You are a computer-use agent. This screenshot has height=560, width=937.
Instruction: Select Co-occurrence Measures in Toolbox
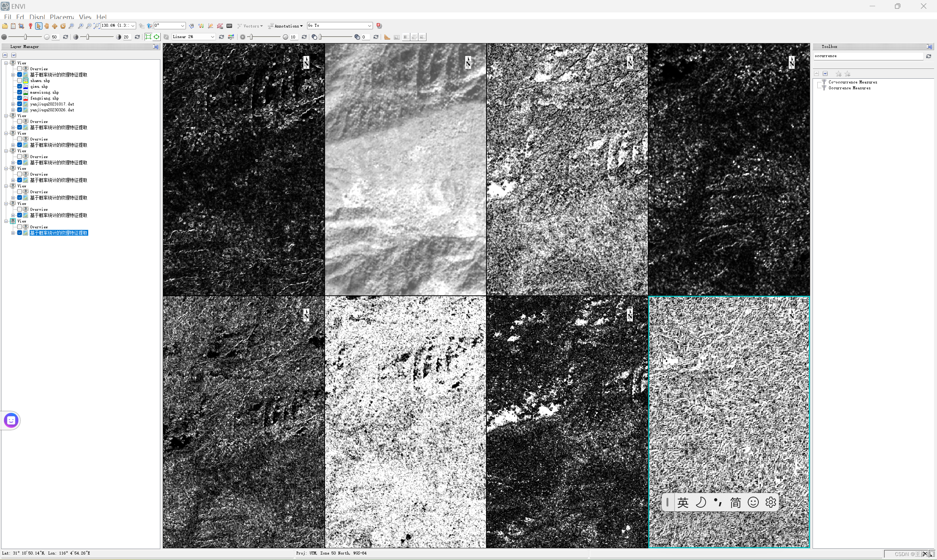click(x=852, y=82)
